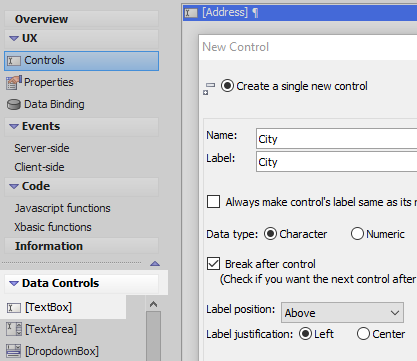417x361 pixels.
Task: Open Properties page
Action: pos(49,82)
